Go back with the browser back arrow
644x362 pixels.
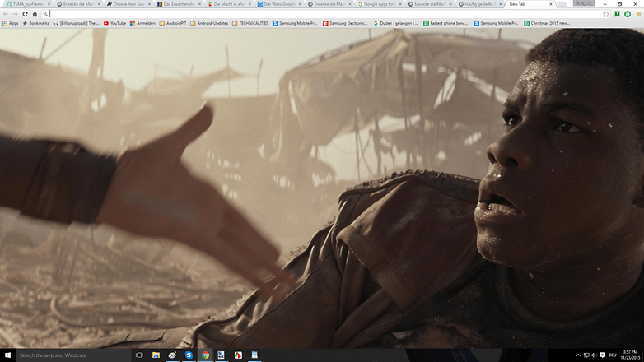pyautogui.click(x=6, y=14)
